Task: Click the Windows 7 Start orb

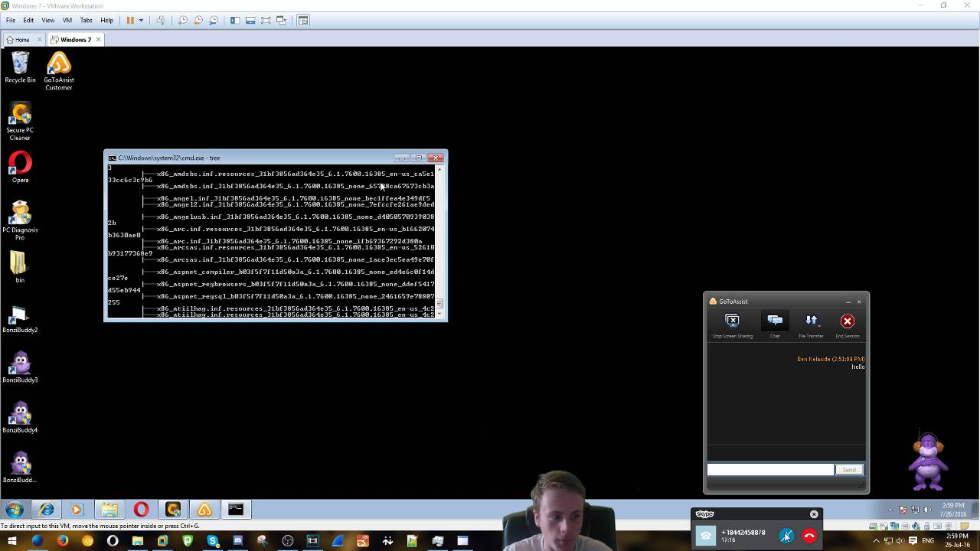Action: click(x=15, y=510)
